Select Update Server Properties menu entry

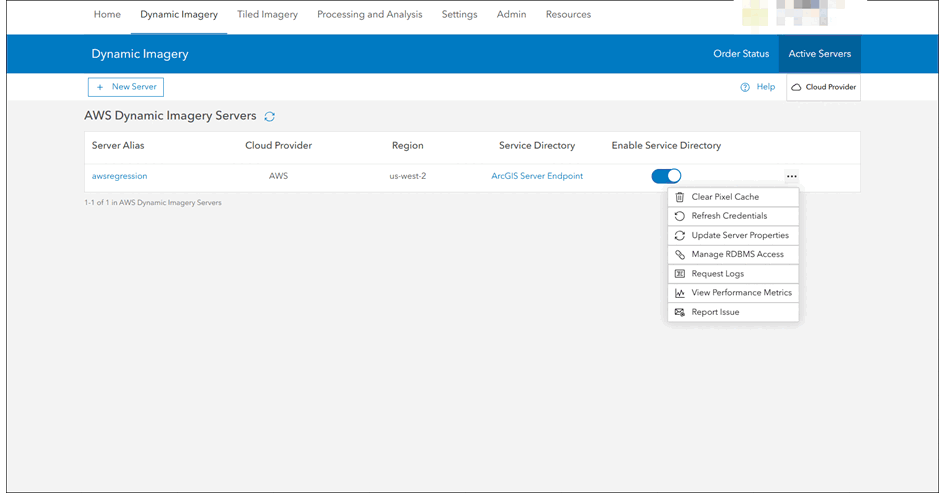(x=733, y=236)
